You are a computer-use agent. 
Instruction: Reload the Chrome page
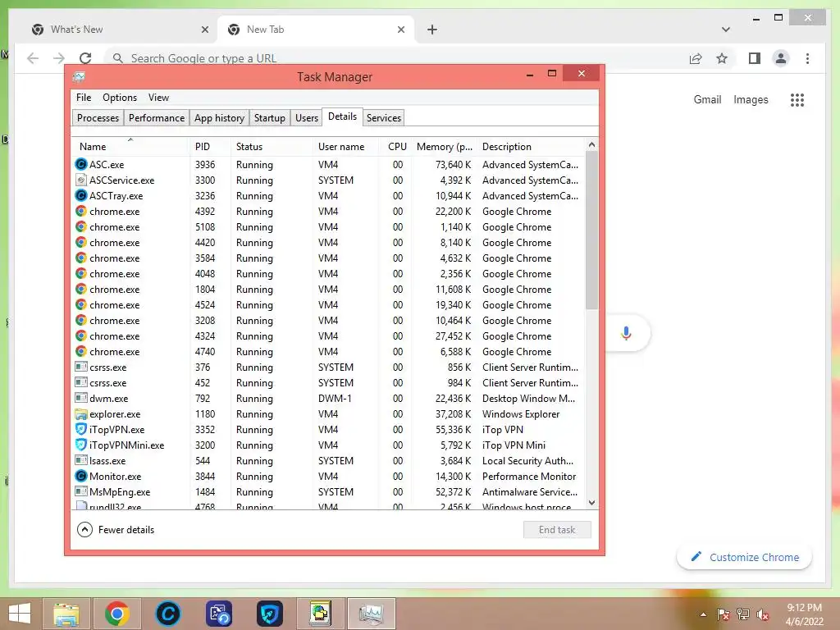(85, 58)
